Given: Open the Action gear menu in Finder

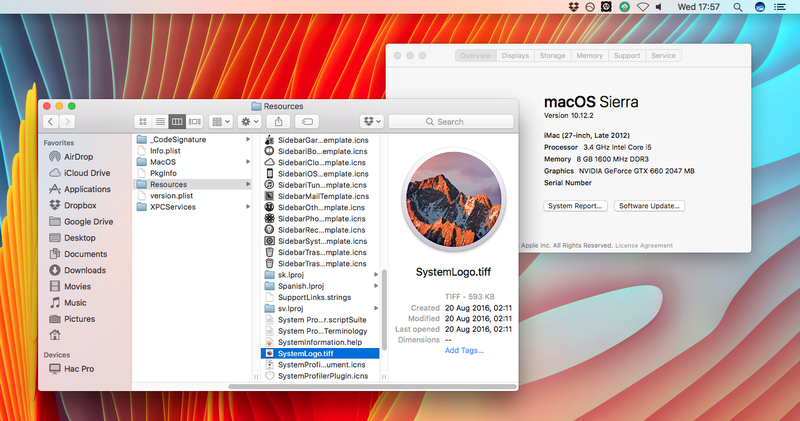Looking at the screenshot, I should click(x=250, y=121).
